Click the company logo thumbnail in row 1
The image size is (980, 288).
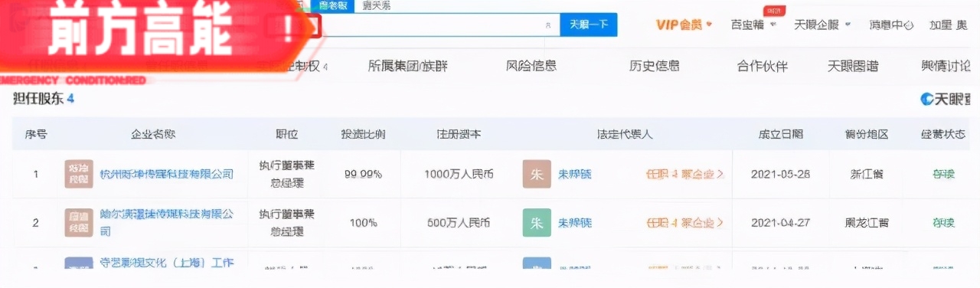[x=79, y=174]
